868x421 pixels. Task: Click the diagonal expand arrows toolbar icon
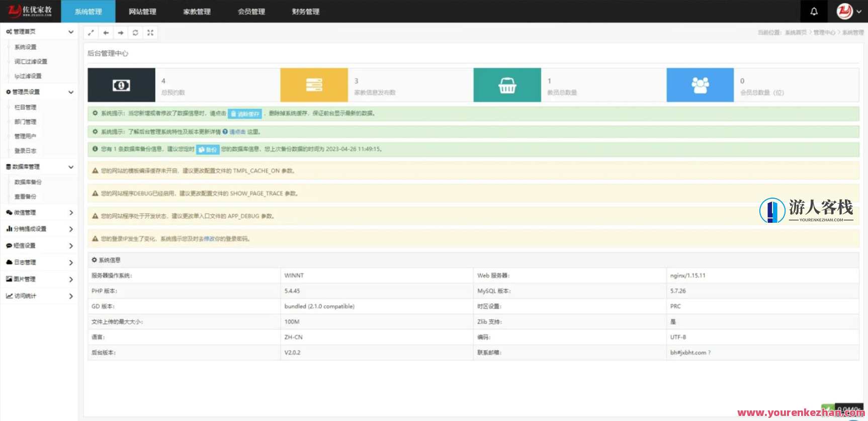91,33
